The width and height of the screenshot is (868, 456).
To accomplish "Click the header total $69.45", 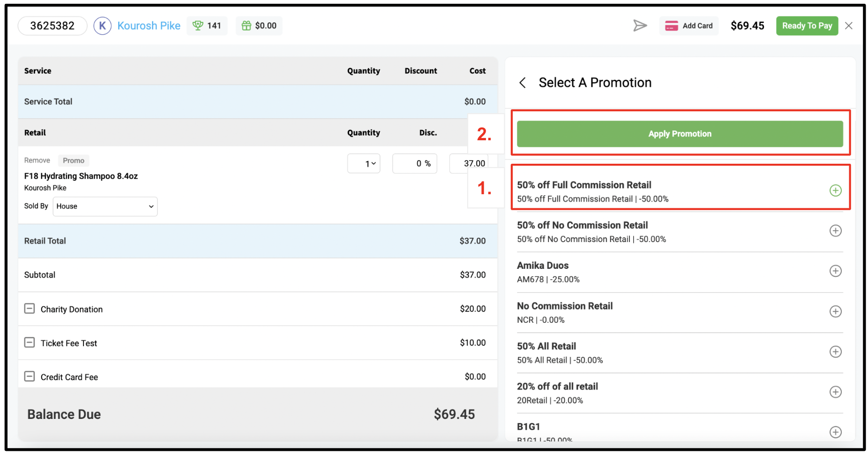I will [x=748, y=26].
